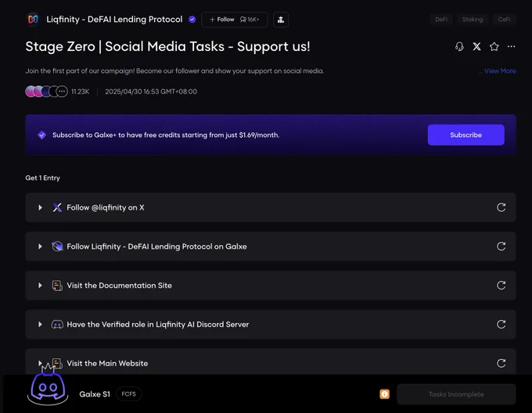Screen dimensions: 532x413
Task: Click the campaign description text
Action: point(174,71)
